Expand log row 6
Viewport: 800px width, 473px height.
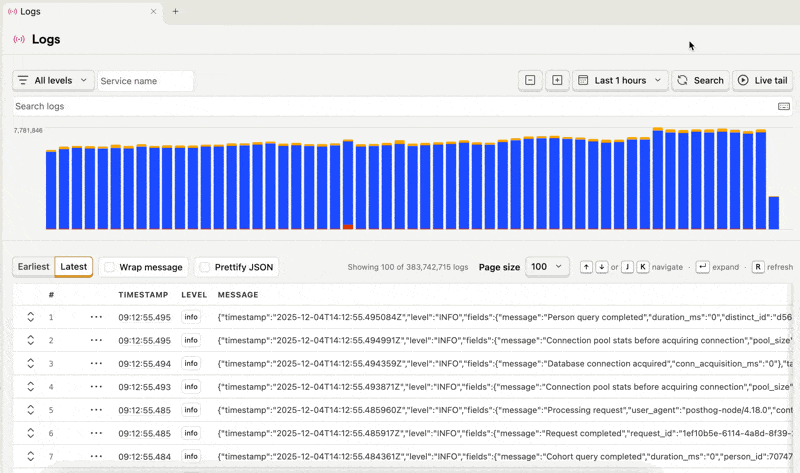[x=31, y=433]
